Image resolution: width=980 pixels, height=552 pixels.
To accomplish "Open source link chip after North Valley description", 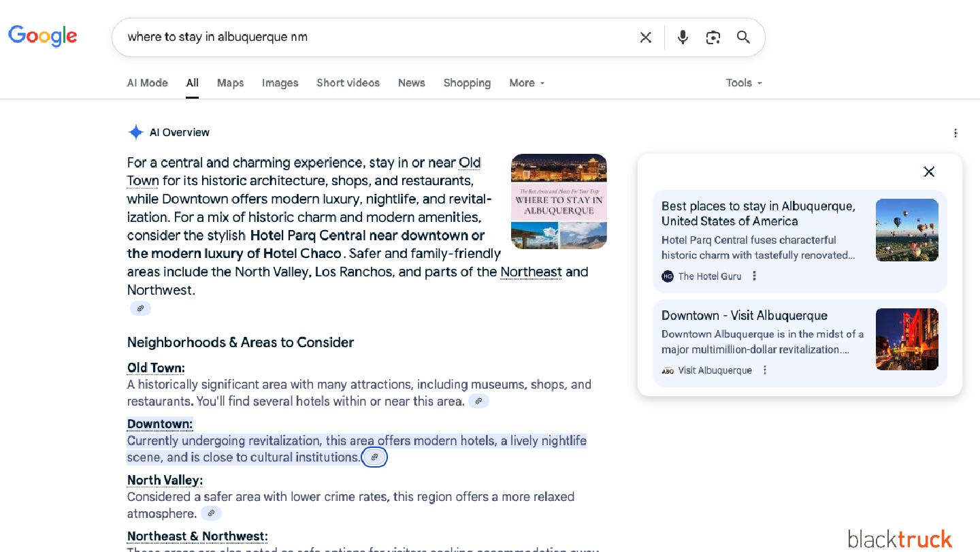I will 211,513.
